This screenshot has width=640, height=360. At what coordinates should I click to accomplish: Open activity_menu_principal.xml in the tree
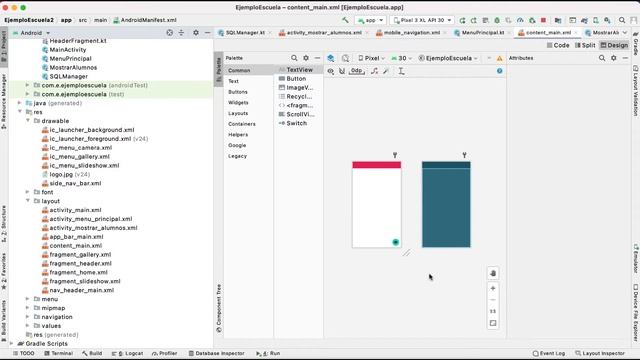[91, 219]
